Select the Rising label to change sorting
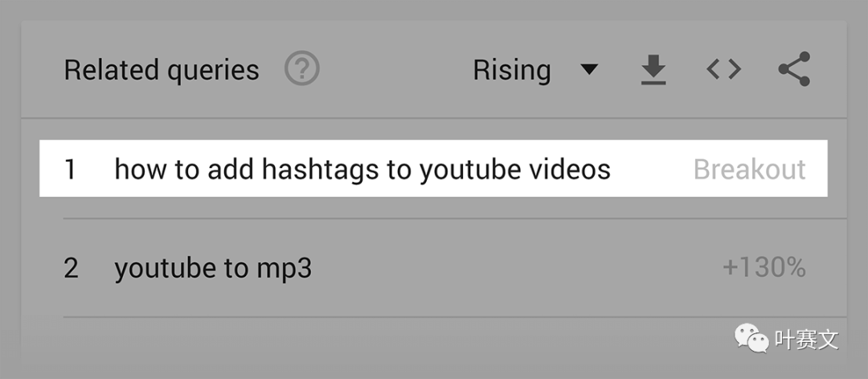Image resolution: width=868 pixels, height=379 pixels. click(511, 70)
